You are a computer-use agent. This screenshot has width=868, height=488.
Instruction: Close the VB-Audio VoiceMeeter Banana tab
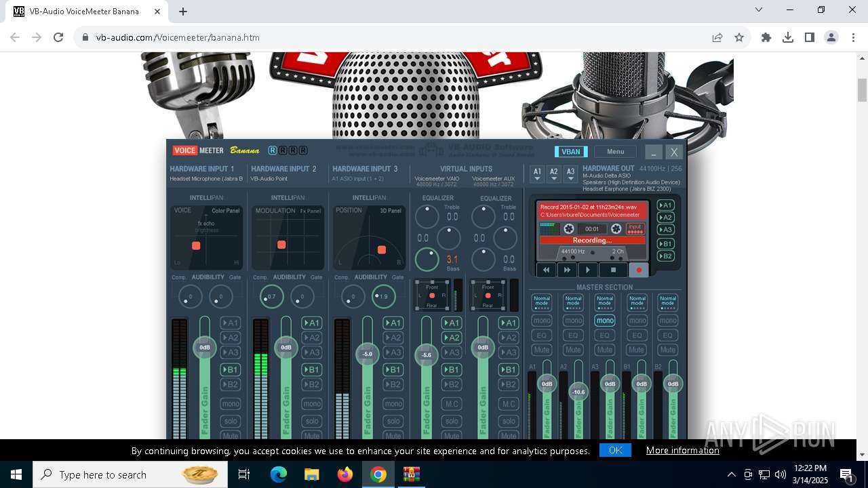tap(158, 12)
